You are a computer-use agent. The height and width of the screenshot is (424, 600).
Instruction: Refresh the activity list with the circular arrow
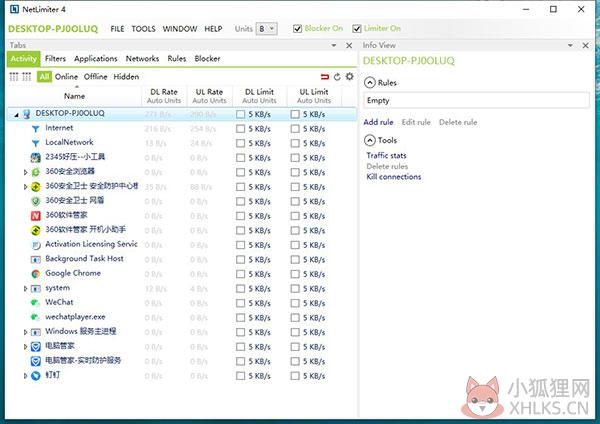337,77
